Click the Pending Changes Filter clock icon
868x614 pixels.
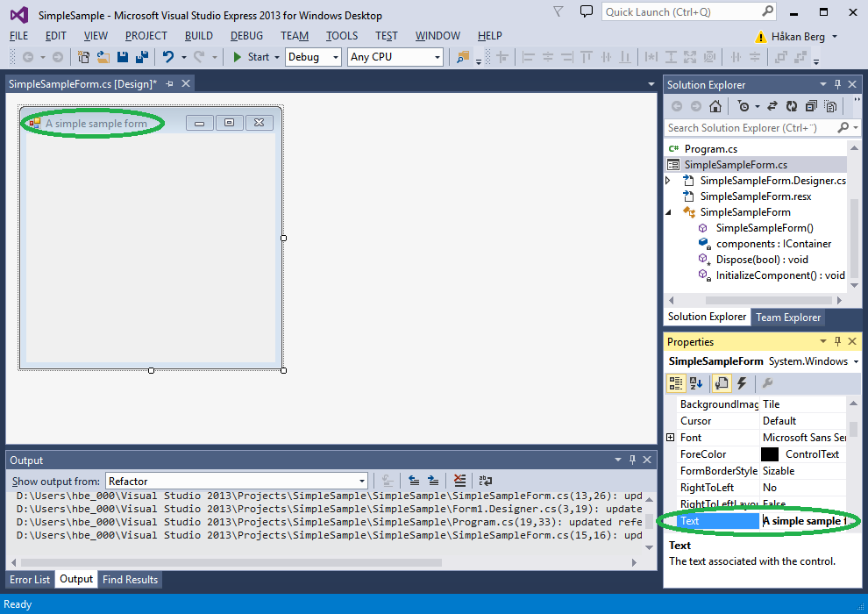click(743, 106)
